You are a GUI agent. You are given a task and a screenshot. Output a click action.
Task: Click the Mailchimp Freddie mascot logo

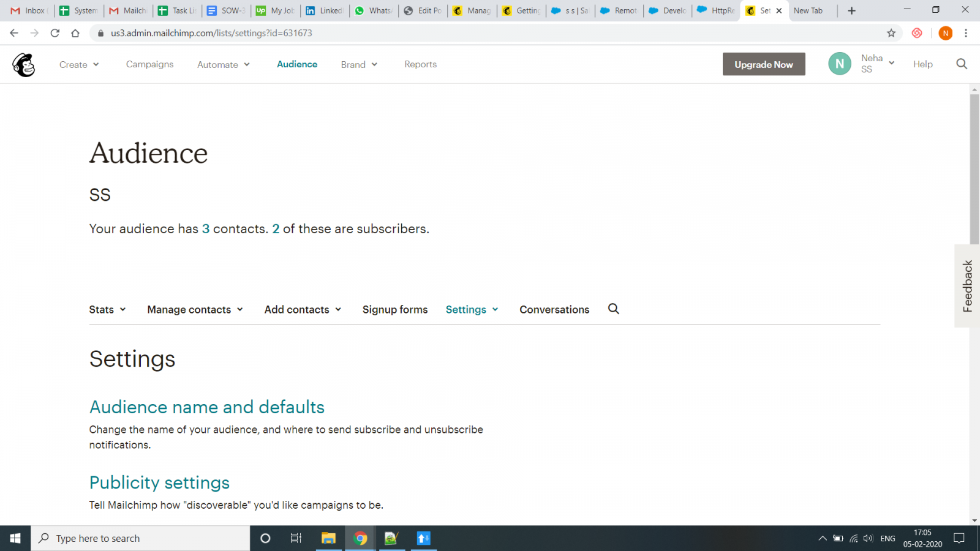click(x=23, y=64)
